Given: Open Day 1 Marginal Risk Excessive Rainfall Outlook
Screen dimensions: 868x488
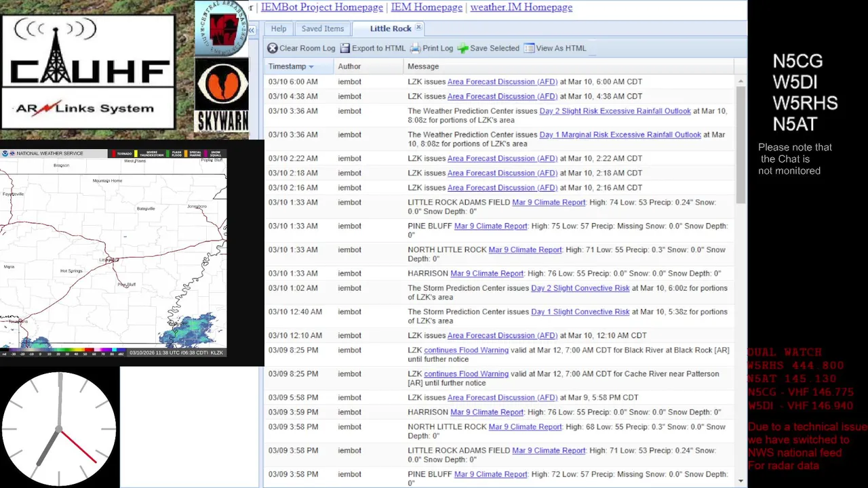Looking at the screenshot, I should point(620,135).
